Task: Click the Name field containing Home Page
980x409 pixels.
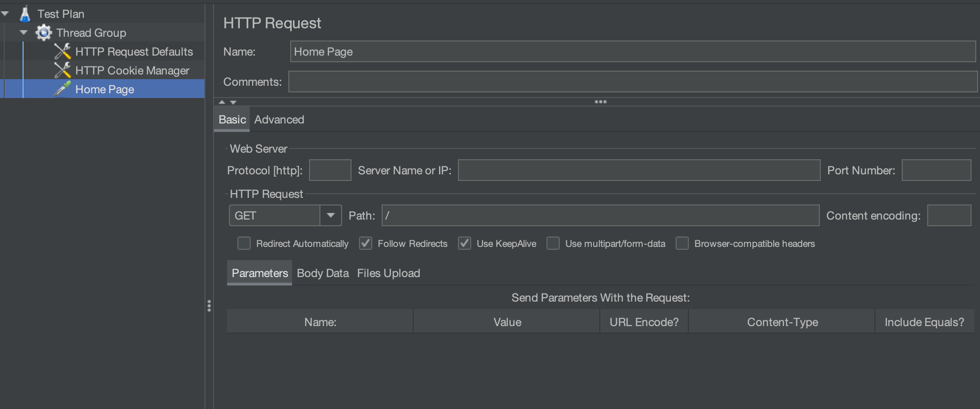Action: [x=633, y=51]
